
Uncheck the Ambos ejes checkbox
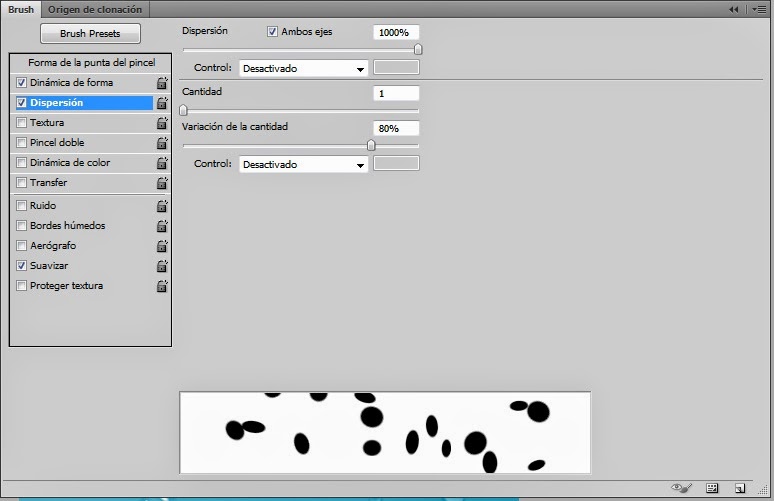point(272,32)
